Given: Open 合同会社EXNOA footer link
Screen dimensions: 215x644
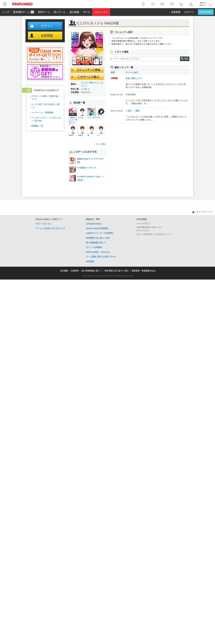Looking at the screenshot, I should 94,224.
